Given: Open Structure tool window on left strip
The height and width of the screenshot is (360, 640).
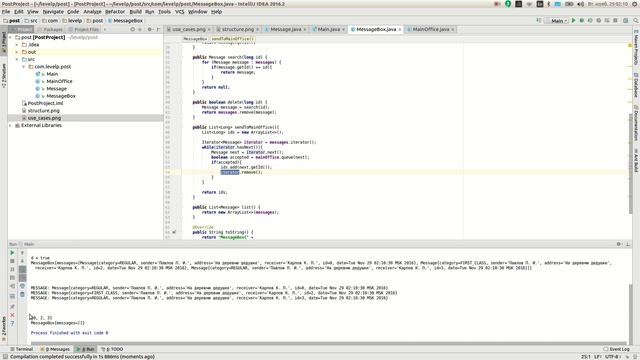Looking at the screenshot, I should pos(4,75).
